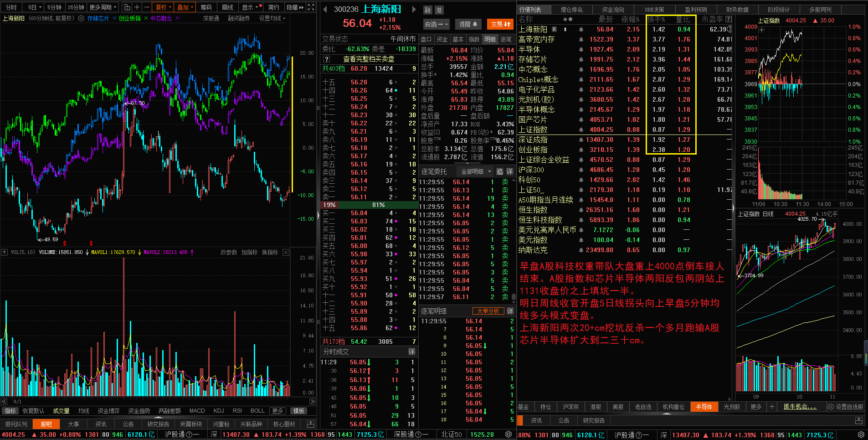
Task: Open 查看完整档买卖盘 full order book
Action: [x=369, y=59]
